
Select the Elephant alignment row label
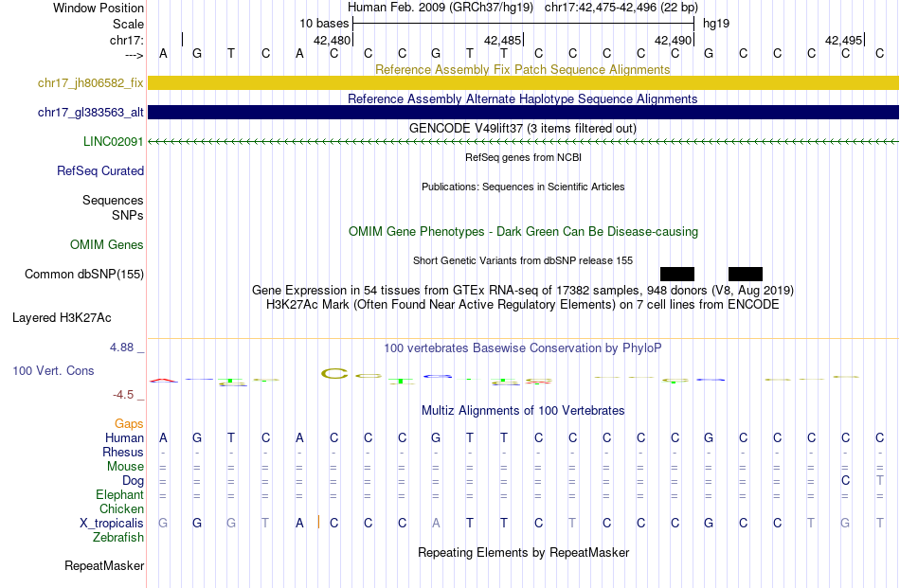(120, 494)
